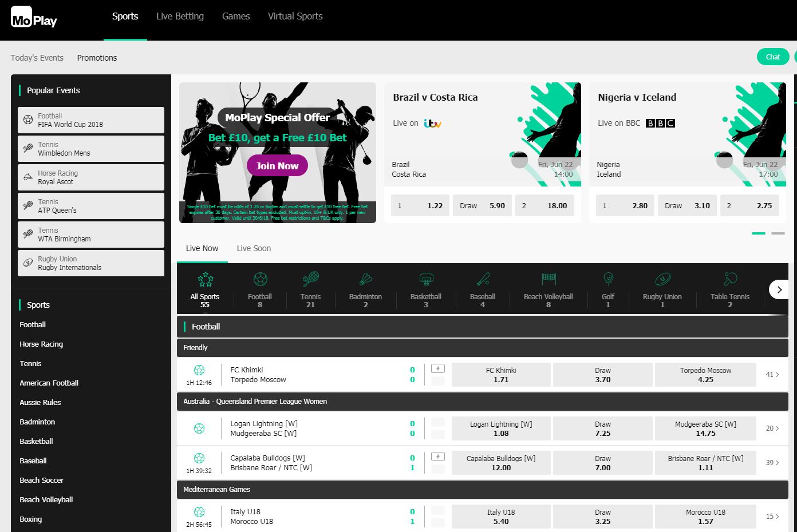Image resolution: width=797 pixels, height=532 pixels.
Task: Click the live stream icon for FC Khimki match
Action: coord(437,369)
